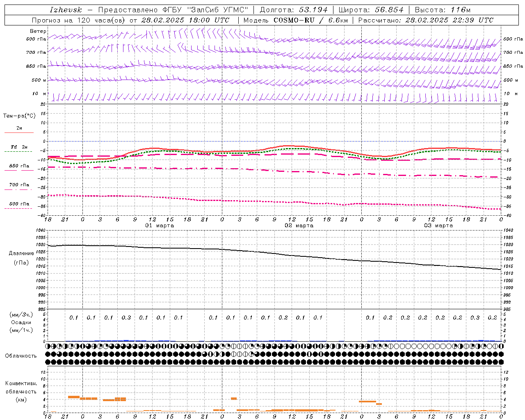Click the 02 марта date label
The image size is (525, 420).
pos(299,226)
